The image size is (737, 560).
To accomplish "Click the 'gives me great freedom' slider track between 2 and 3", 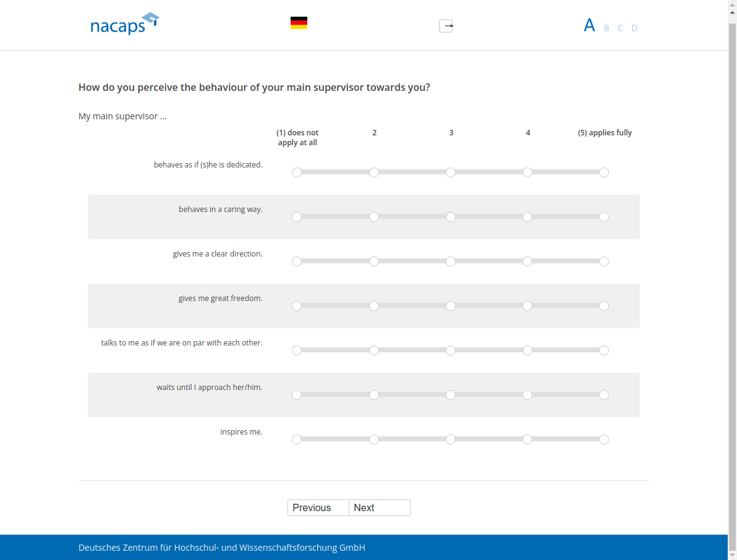I will pyautogui.click(x=412, y=306).
